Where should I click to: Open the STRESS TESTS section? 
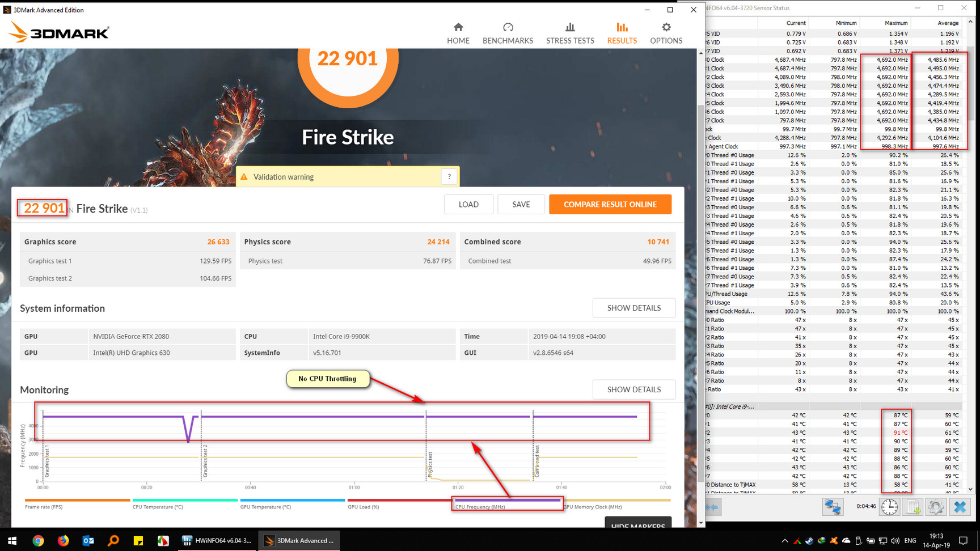[570, 33]
